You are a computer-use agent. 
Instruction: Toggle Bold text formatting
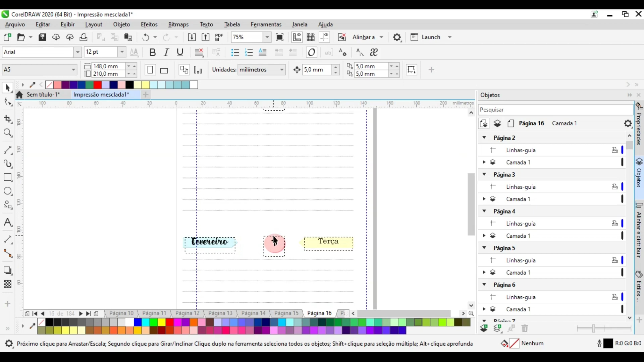(x=152, y=52)
